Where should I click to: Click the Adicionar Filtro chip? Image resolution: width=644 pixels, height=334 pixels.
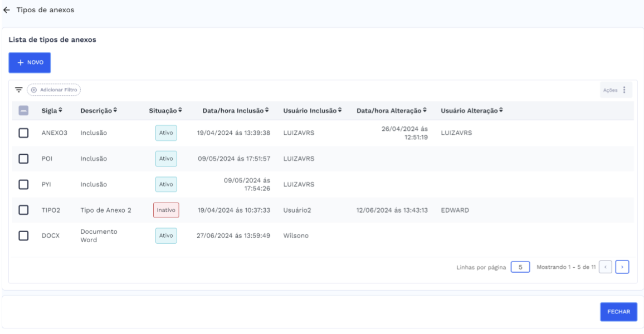(x=54, y=90)
